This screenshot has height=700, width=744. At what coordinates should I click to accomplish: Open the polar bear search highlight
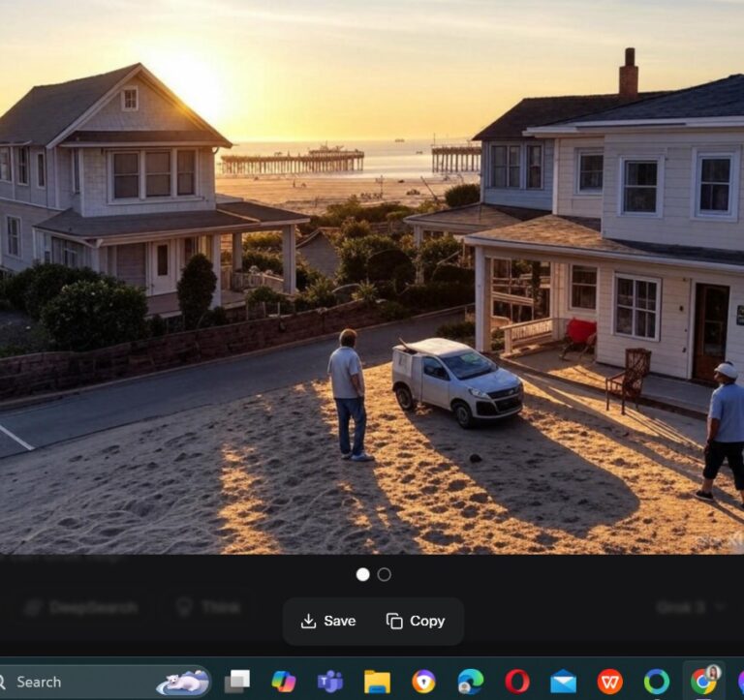tap(181, 683)
